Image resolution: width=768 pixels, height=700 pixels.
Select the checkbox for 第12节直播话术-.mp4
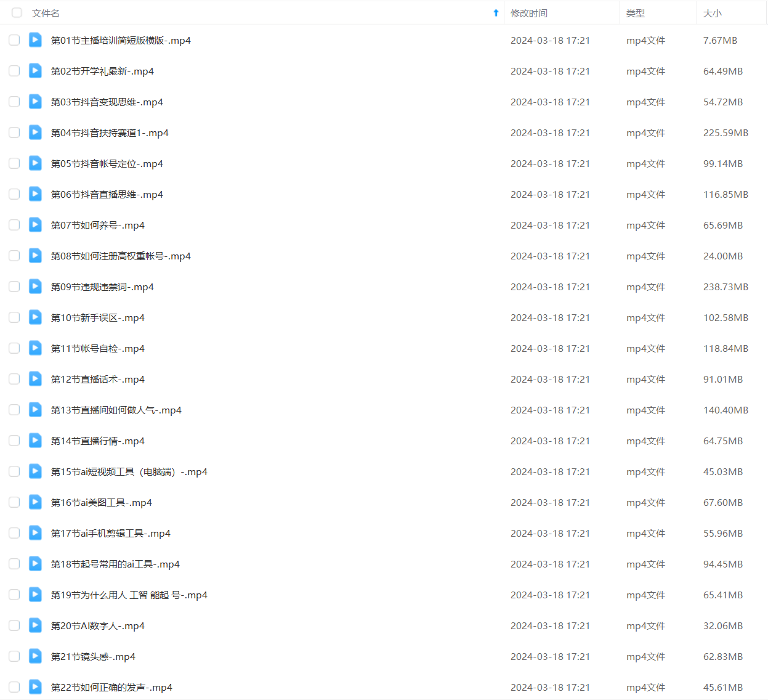pos(14,379)
